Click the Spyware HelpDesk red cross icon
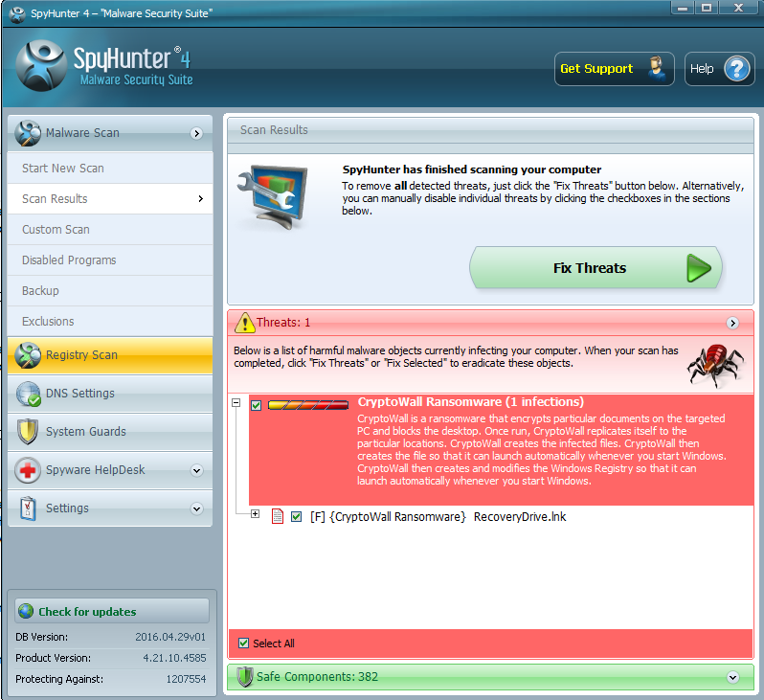This screenshot has width=764, height=700. pyautogui.click(x=28, y=470)
